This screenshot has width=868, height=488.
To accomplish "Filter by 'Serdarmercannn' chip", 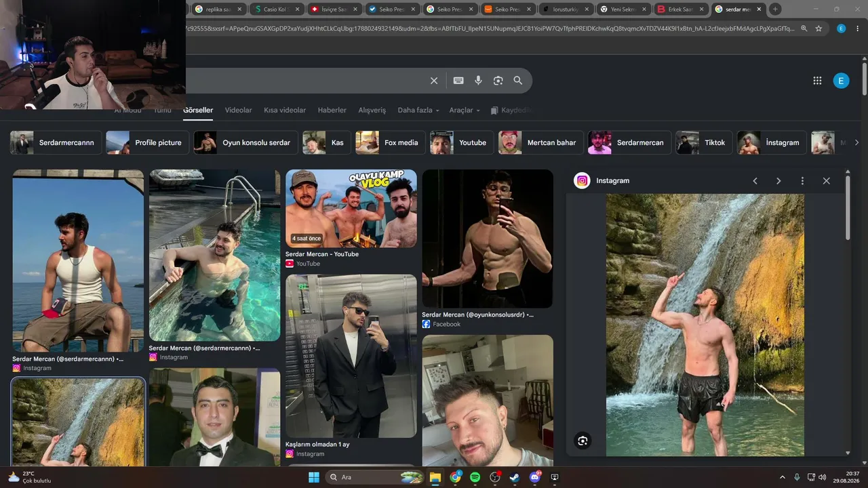I will click(56, 143).
